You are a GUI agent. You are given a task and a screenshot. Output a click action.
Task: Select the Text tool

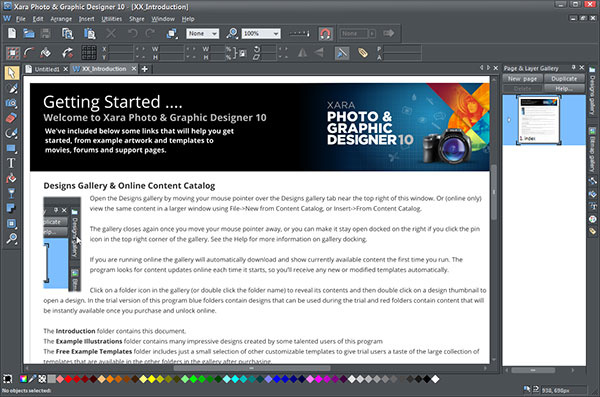tap(11, 163)
